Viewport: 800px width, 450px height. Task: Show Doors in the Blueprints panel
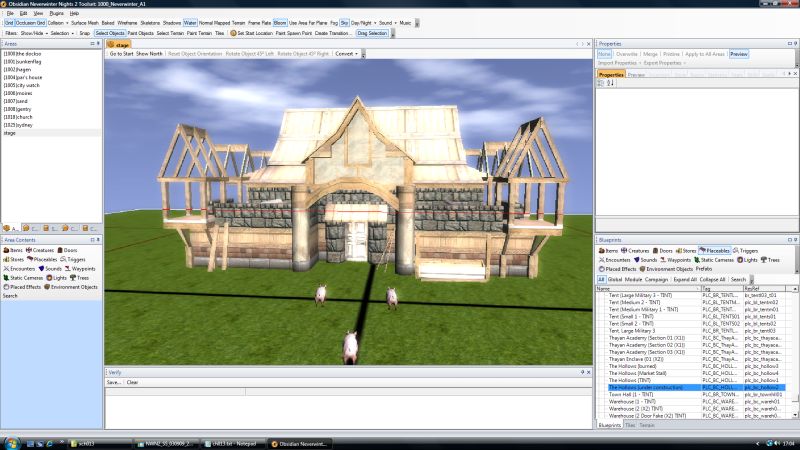coord(662,251)
